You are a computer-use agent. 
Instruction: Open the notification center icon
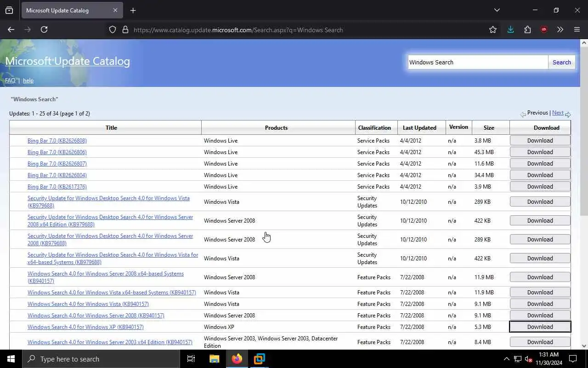[x=573, y=359]
